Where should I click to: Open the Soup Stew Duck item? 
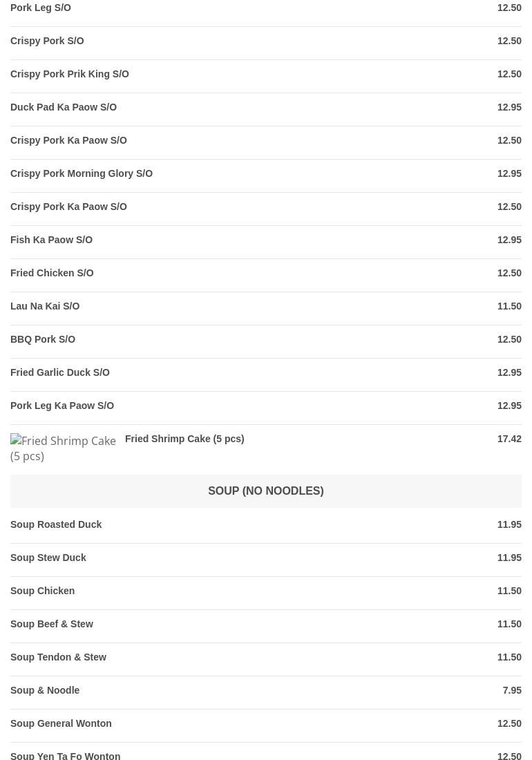point(48,558)
